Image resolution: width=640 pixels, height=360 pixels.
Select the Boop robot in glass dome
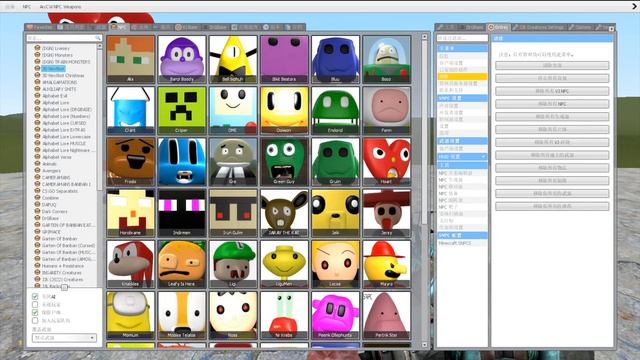(387, 60)
